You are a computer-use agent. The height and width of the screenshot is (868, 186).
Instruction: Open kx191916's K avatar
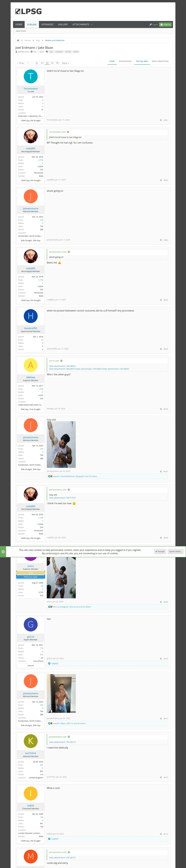coord(31,741)
